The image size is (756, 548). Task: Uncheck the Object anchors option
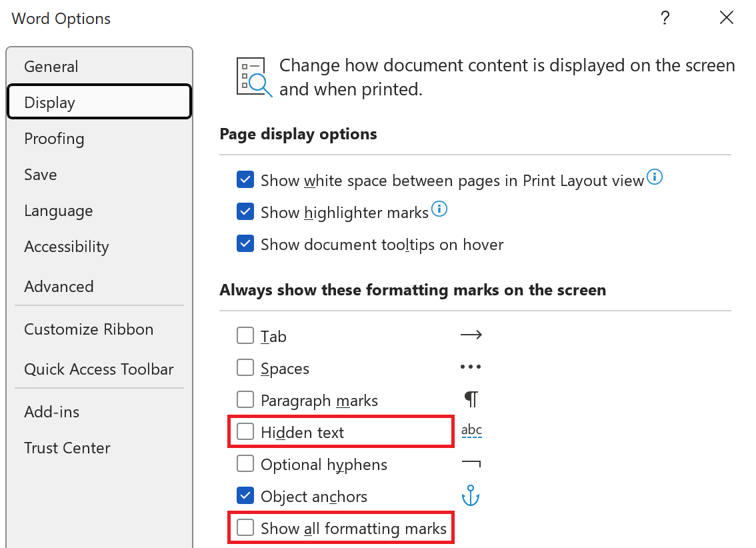pos(245,495)
